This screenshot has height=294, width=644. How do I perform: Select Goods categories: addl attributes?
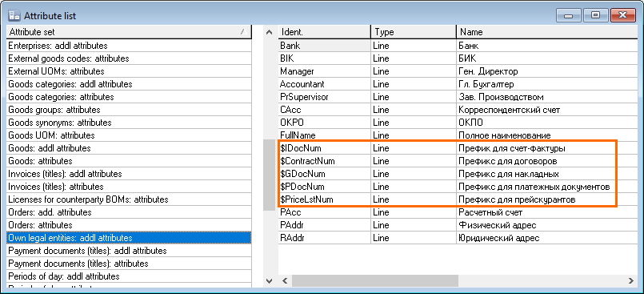click(x=129, y=84)
